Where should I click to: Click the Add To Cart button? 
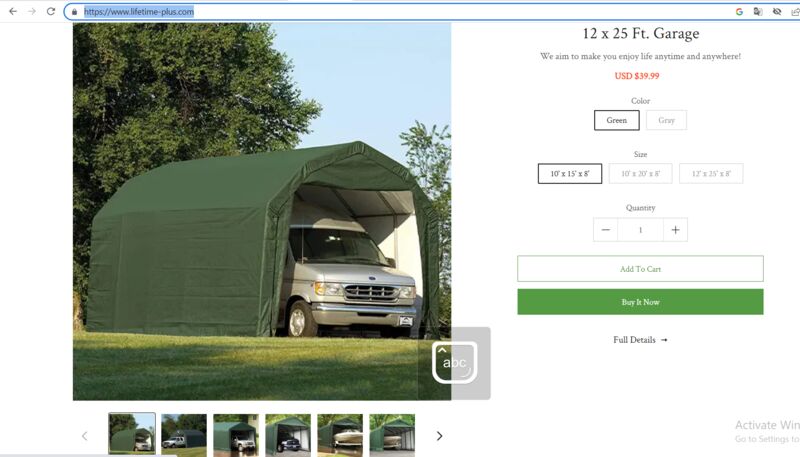(640, 269)
